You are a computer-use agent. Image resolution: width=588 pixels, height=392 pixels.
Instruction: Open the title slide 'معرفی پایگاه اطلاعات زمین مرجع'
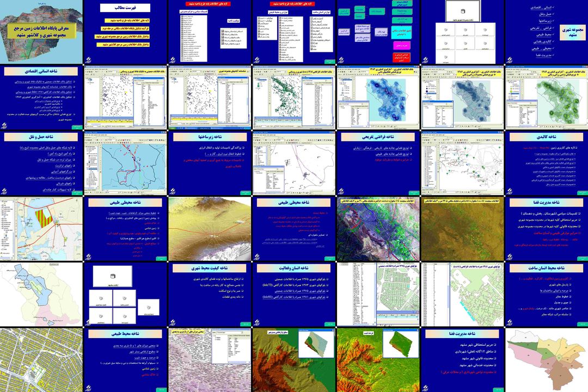click(41, 32)
